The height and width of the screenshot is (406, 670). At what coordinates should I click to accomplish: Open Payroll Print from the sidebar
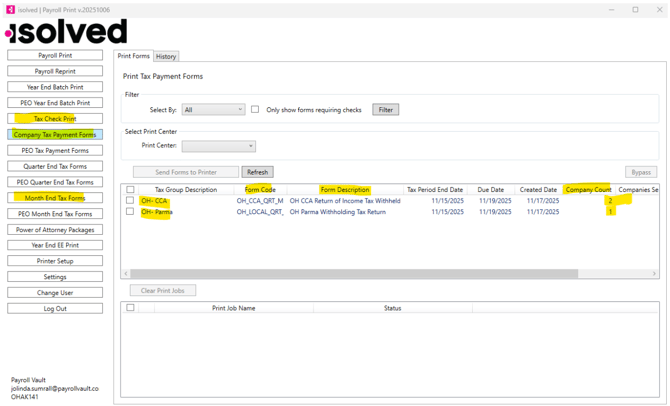(55, 55)
